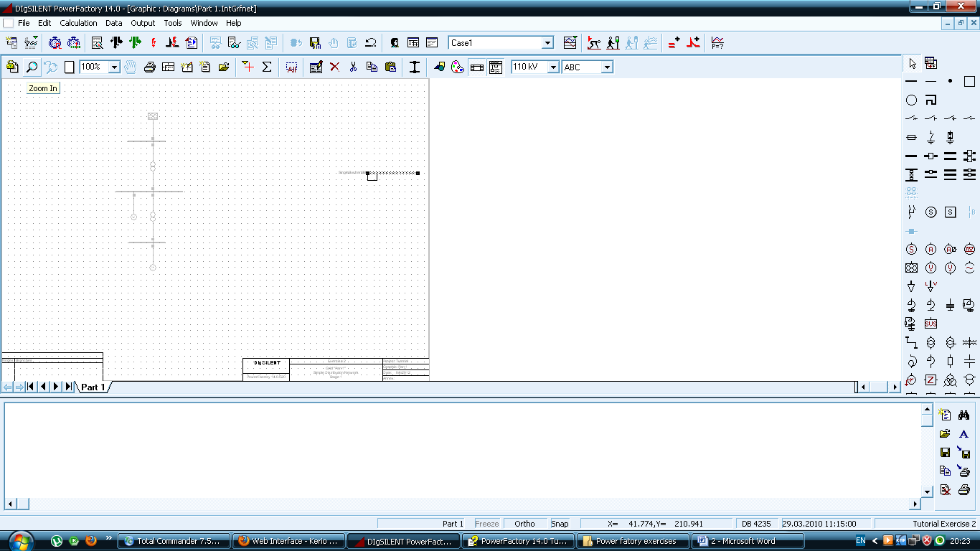Select the SVS element in drawing toolbox
Viewport: 980px width, 551px height.
(x=930, y=324)
